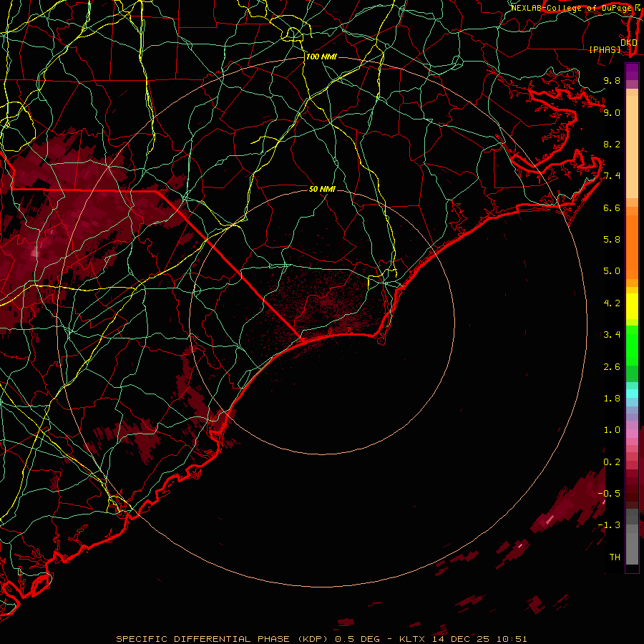Pick the light tan segment of the color bar

point(632,147)
